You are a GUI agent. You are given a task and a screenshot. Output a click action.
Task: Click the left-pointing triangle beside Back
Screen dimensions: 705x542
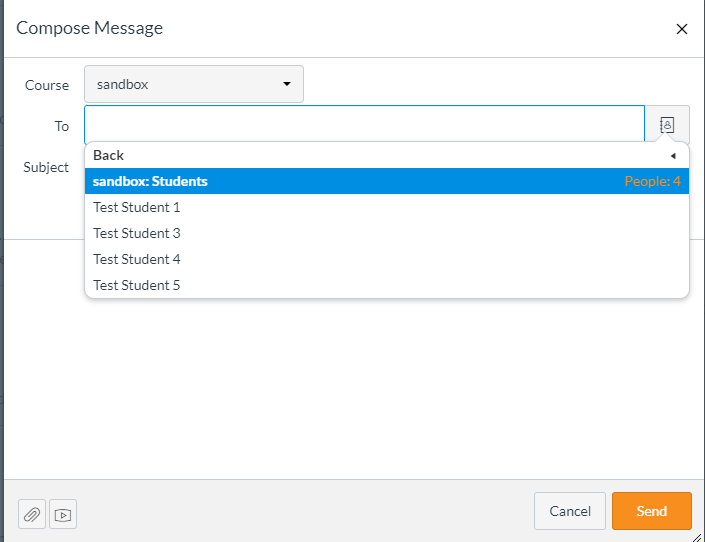click(673, 156)
